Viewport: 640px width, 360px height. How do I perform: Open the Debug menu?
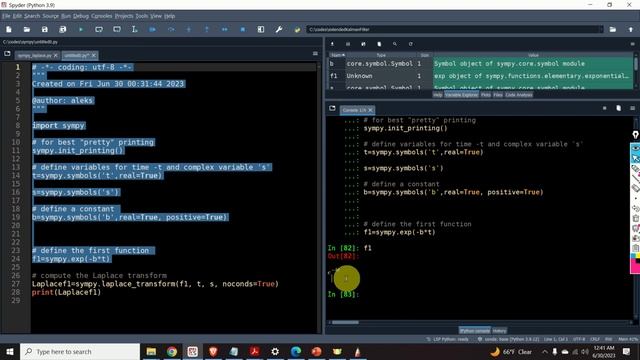(80, 16)
